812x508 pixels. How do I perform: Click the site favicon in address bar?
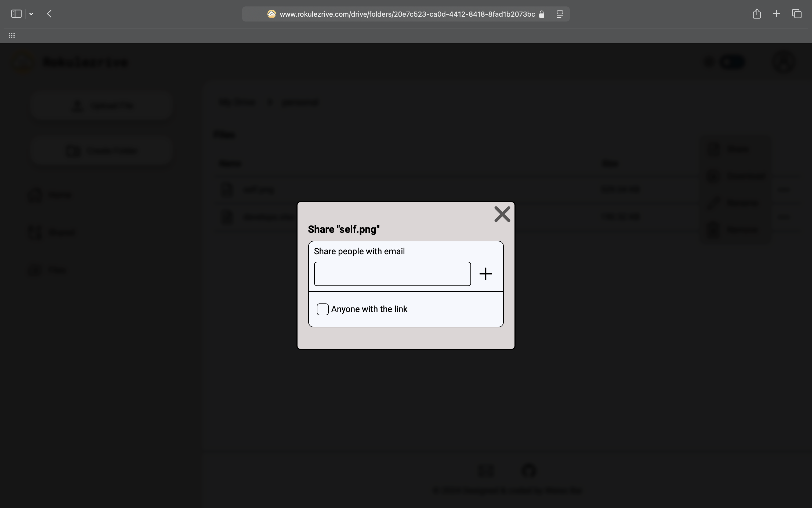(271, 14)
